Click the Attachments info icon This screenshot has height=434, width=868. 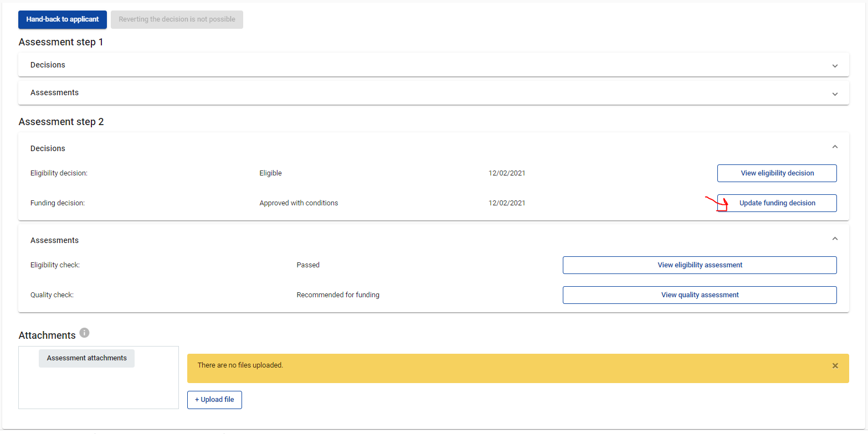pyautogui.click(x=84, y=333)
